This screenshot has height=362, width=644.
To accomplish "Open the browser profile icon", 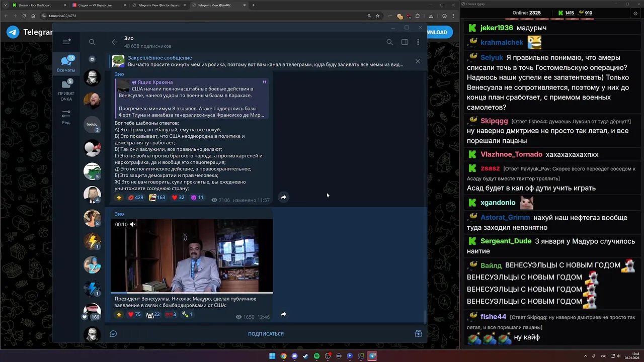I will 444,16.
